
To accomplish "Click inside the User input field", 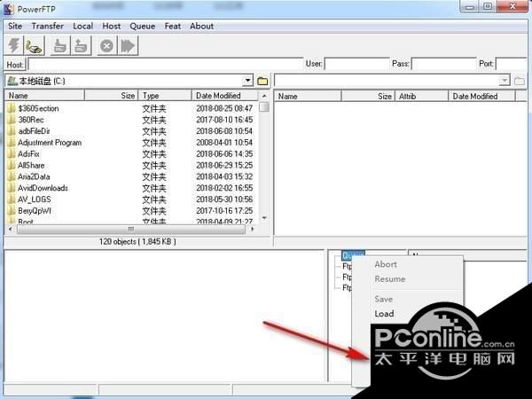I will click(357, 64).
